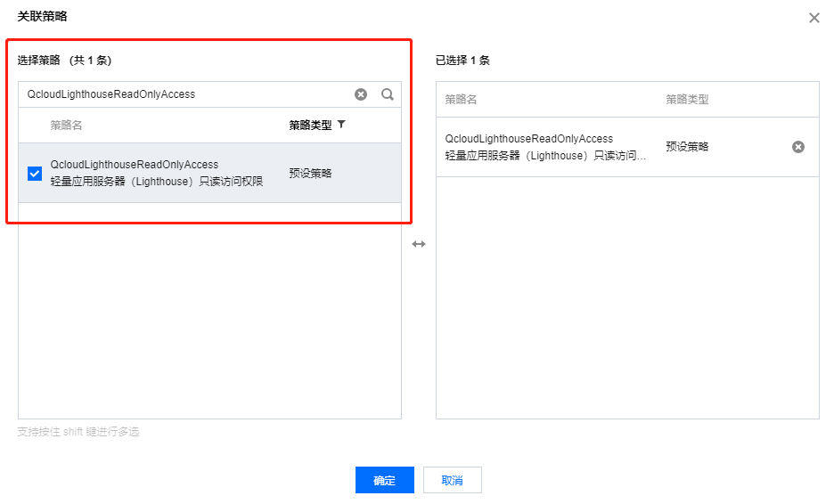The height and width of the screenshot is (504, 834).
Task: Select the QcloudLighthouseReadOnlyAccess name in the left list
Action: click(135, 165)
